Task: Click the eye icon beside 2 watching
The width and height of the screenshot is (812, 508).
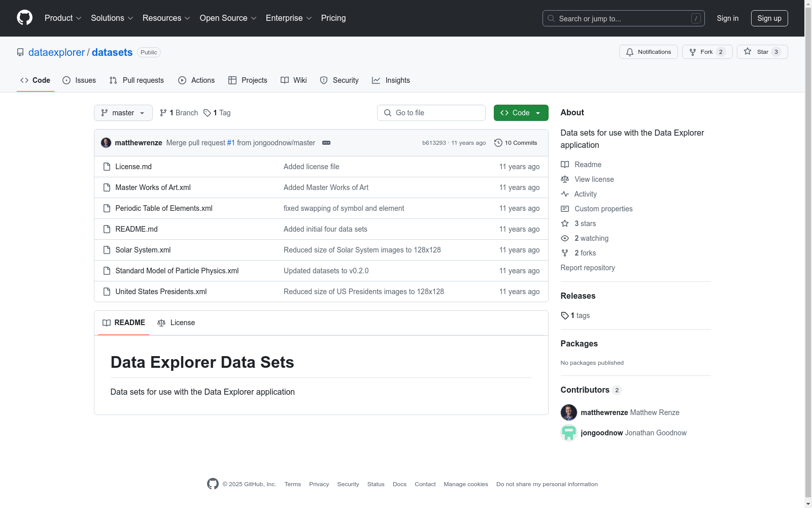Action: pyautogui.click(x=565, y=238)
